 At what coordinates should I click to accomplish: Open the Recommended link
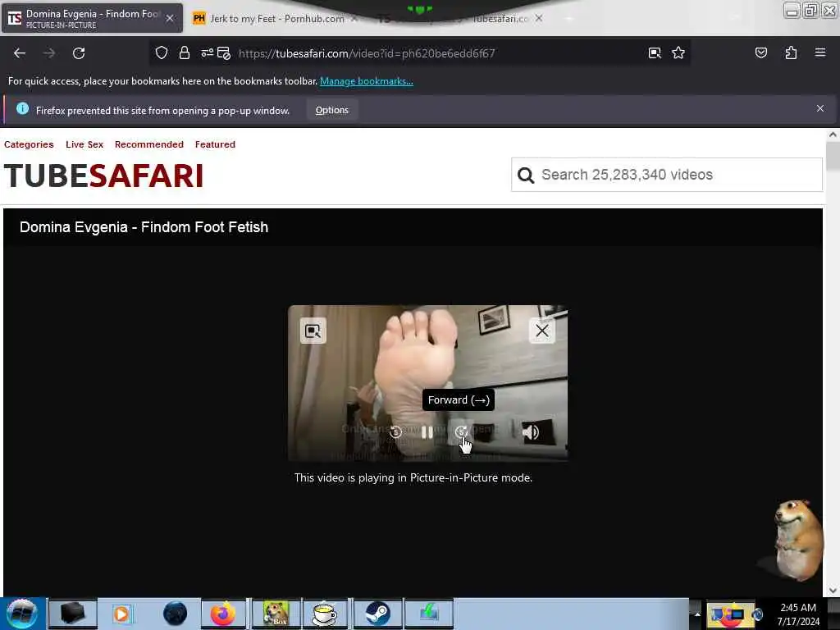point(149,144)
